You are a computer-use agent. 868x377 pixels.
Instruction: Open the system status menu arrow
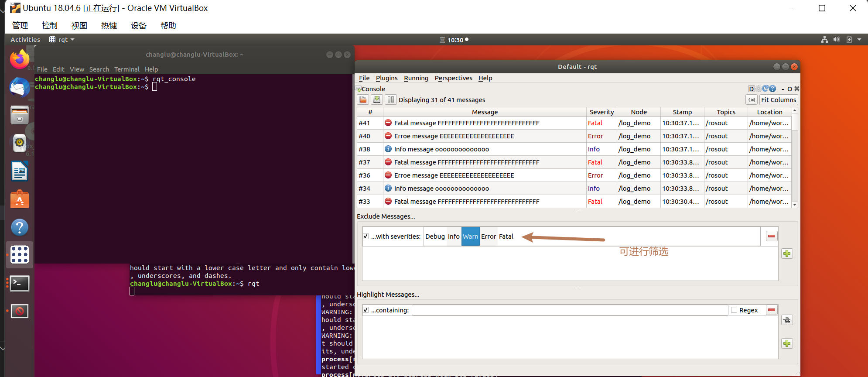(x=859, y=39)
